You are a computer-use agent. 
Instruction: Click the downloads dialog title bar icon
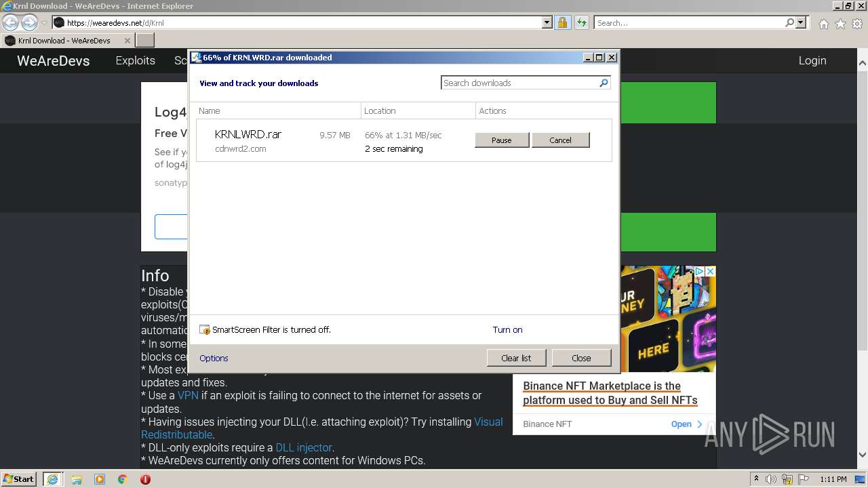(196, 58)
